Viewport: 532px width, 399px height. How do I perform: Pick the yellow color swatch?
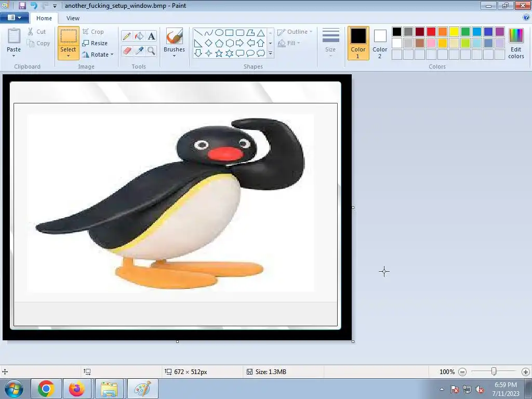(454, 32)
